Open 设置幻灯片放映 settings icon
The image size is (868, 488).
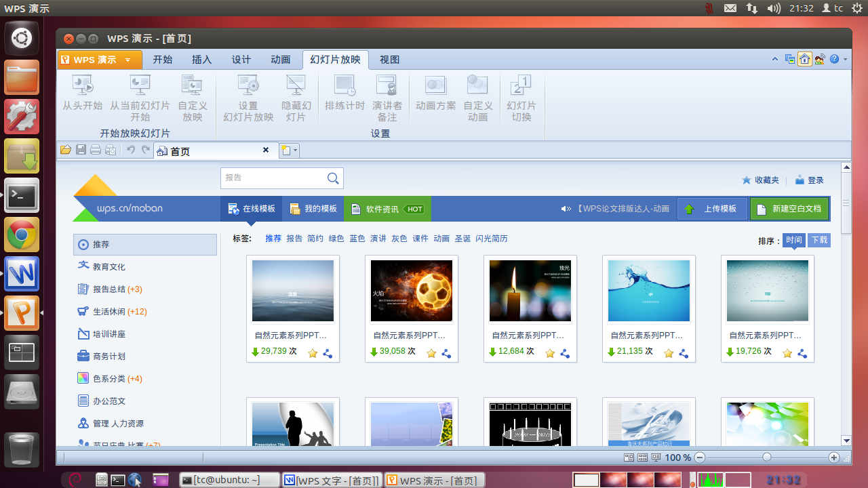coord(248,85)
